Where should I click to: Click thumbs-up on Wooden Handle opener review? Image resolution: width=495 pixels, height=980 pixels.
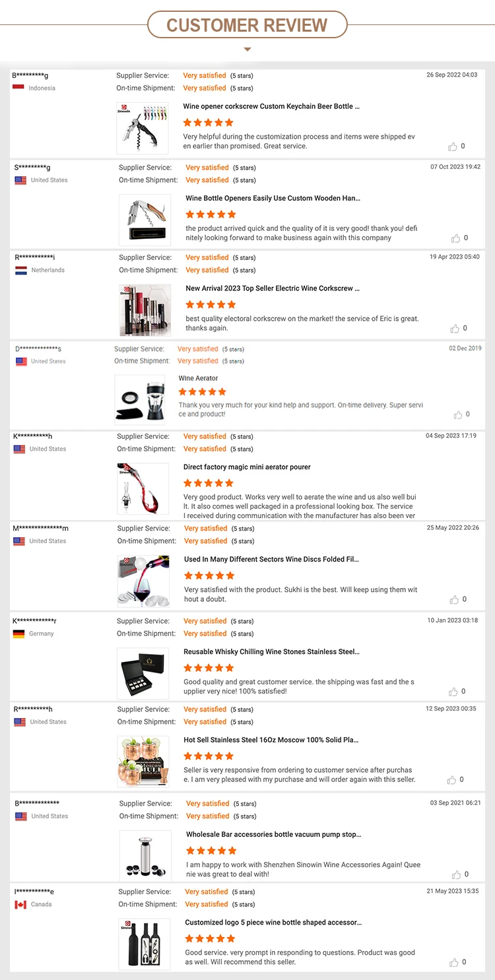pos(456,238)
